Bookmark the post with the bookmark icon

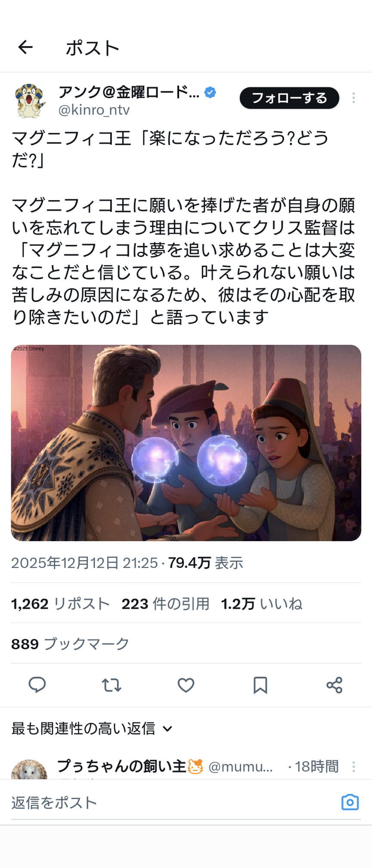260,685
